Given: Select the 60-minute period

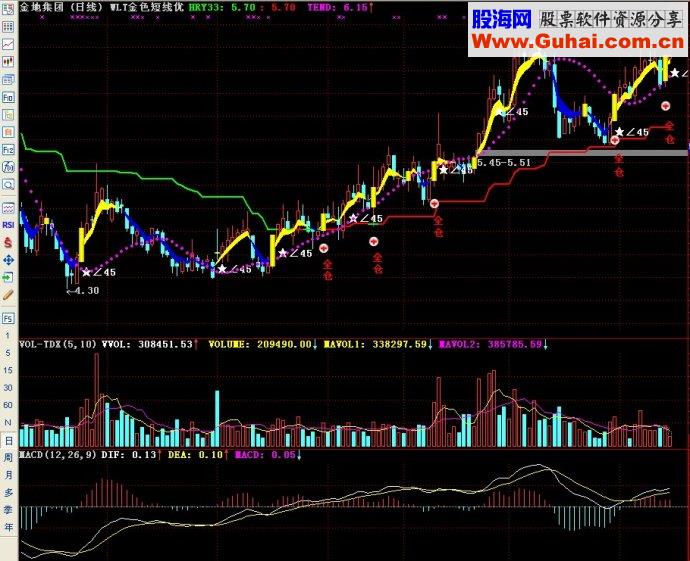Looking at the screenshot, I should [8, 405].
